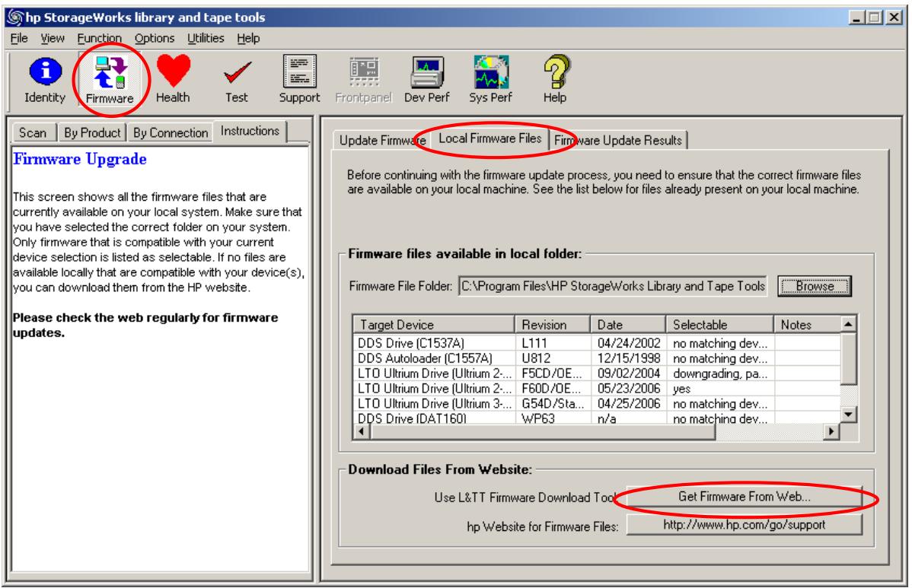
Task: Click Get Firmware From Web button
Action: 744,497
